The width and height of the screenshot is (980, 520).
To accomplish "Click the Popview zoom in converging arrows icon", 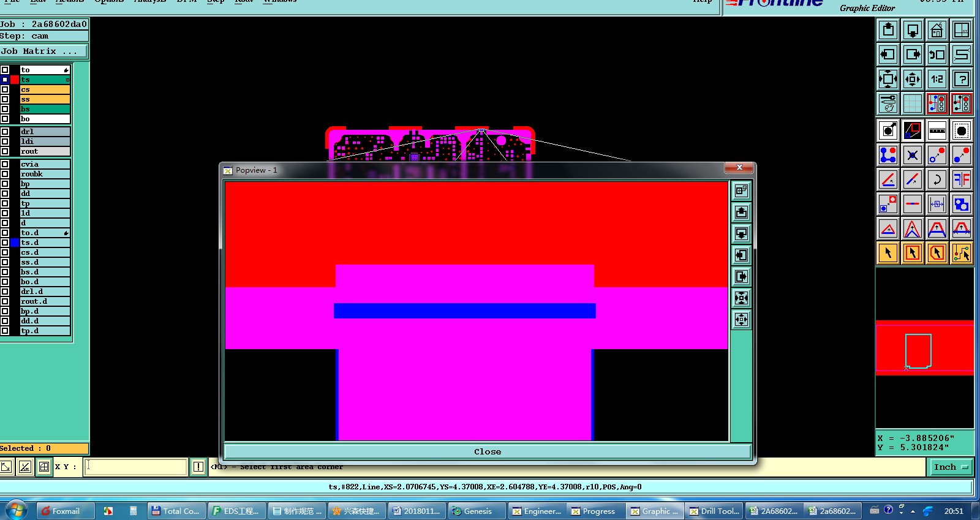I will [x=741, y=298].
